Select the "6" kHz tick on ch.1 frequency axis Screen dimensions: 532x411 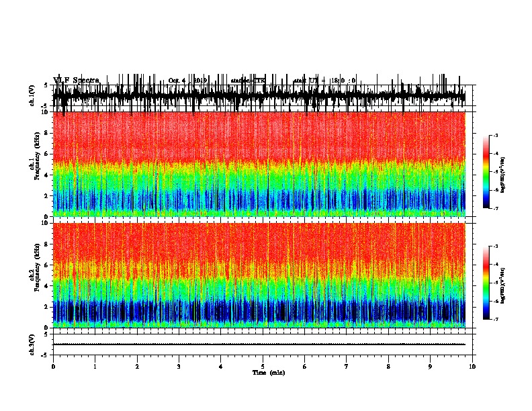(x=46, y=154)
